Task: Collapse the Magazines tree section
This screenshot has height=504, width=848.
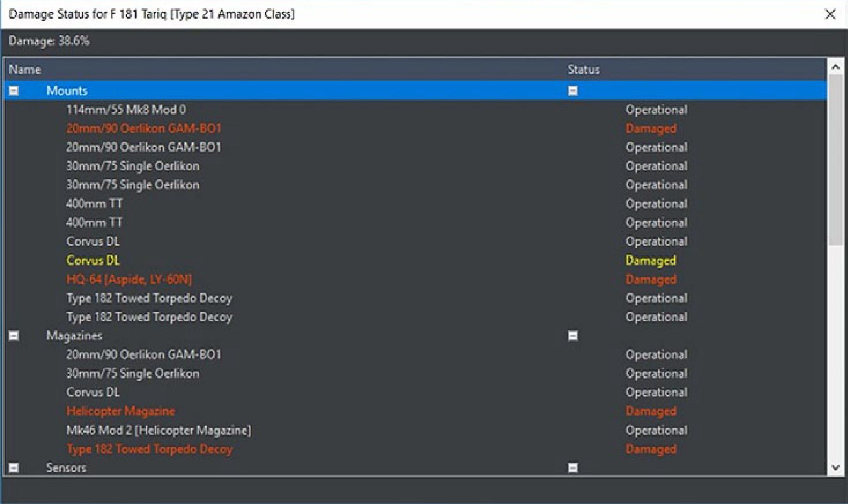Action: pyautogui.click(x=14, y=336)
